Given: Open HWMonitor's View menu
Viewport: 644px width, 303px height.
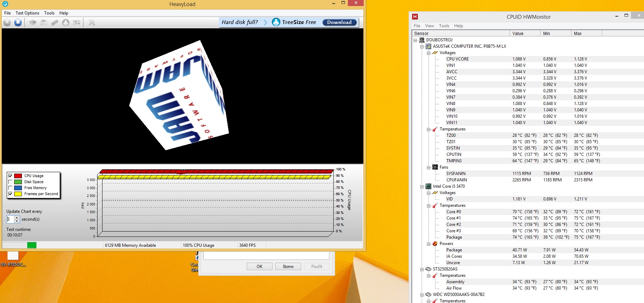Looking at the screenshot, I should pyautogui.click(x=429, y=26).
